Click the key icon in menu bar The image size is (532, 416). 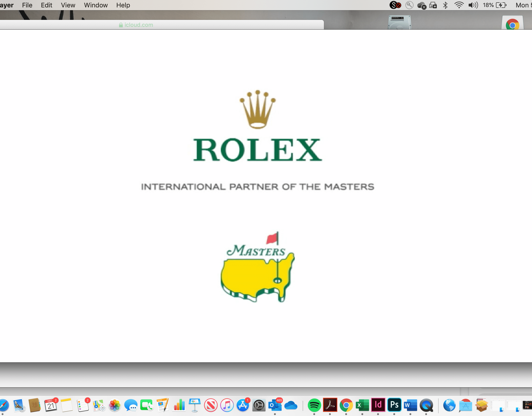tap(409, 5)
